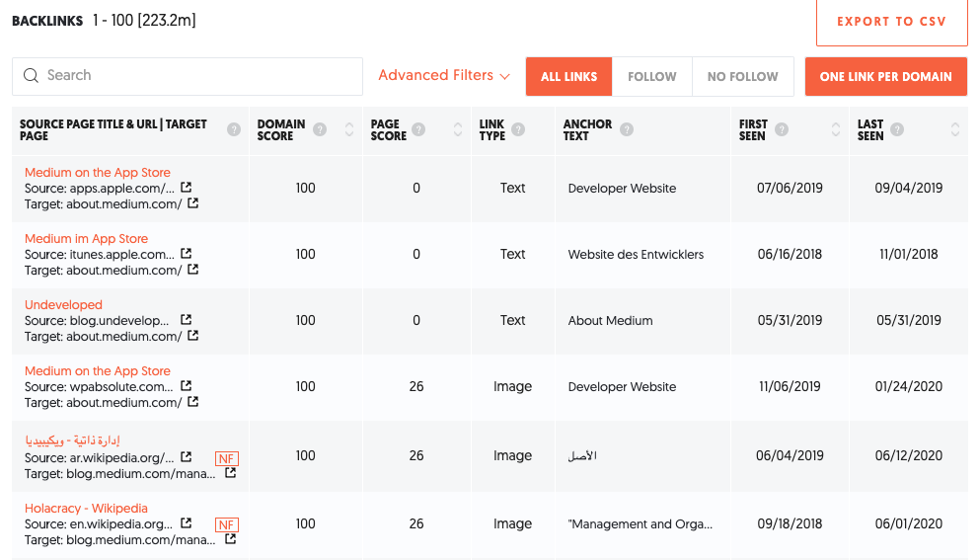Click the First Seen help icon
The width and height of the screenshot is (980, 560).
click(782, 129)
